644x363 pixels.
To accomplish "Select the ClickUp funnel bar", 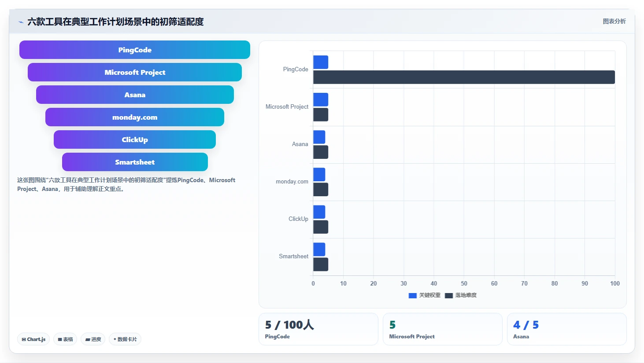I will click(x=135, y=139).
